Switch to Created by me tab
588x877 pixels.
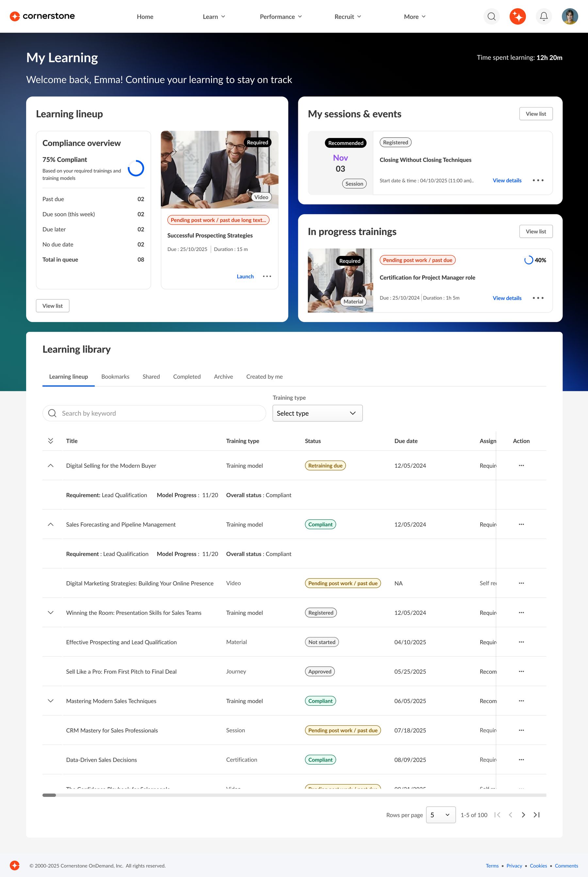[x=264, y=376]
